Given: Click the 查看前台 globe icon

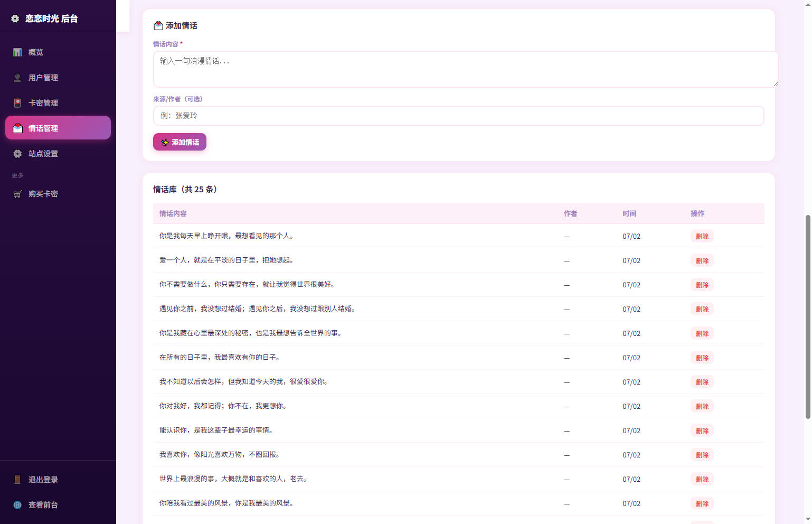Looking at the screenshot, I should pyautogui.click(x=17, y=505).
